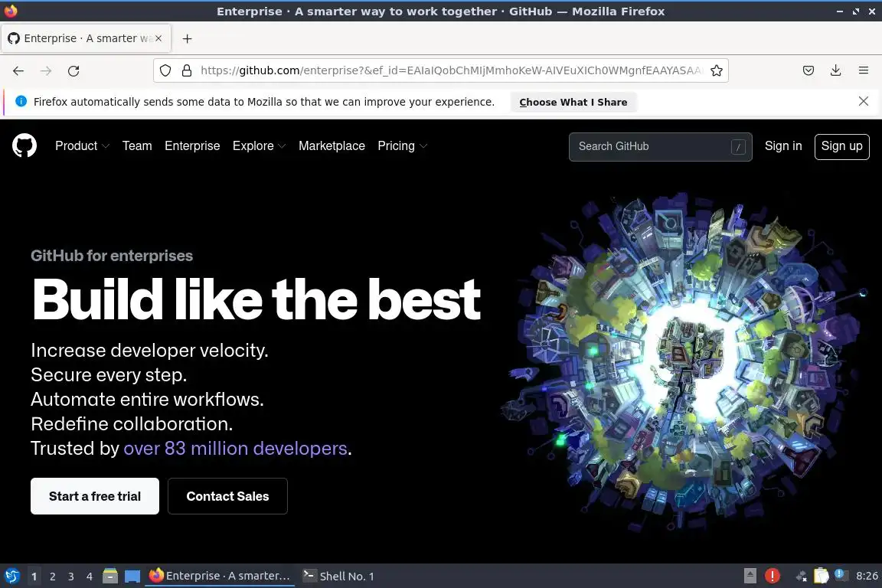Expand the Pricing dropdown menu

tap(402, 145)
